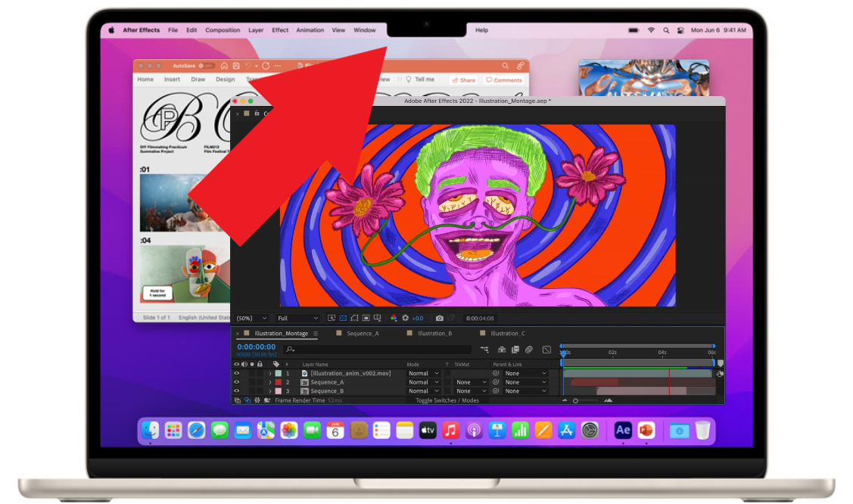Open Keynote from the Dock
Screen dimensions: 853x504
tap(497, 431)
